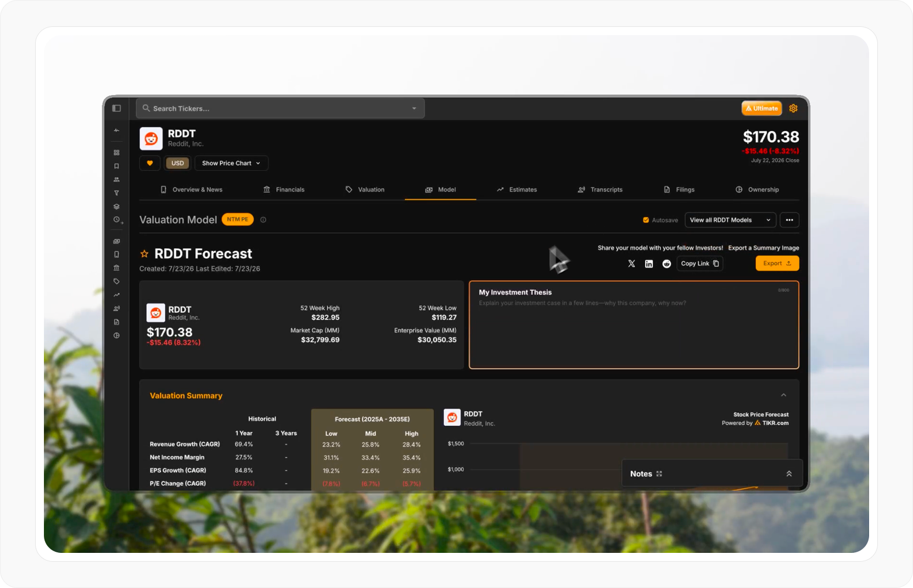Click the Transcripts speaker icon in left sidebar
The width and height of the screenshot is (913, 588).
pyautogui.click(x=116, y=309)
